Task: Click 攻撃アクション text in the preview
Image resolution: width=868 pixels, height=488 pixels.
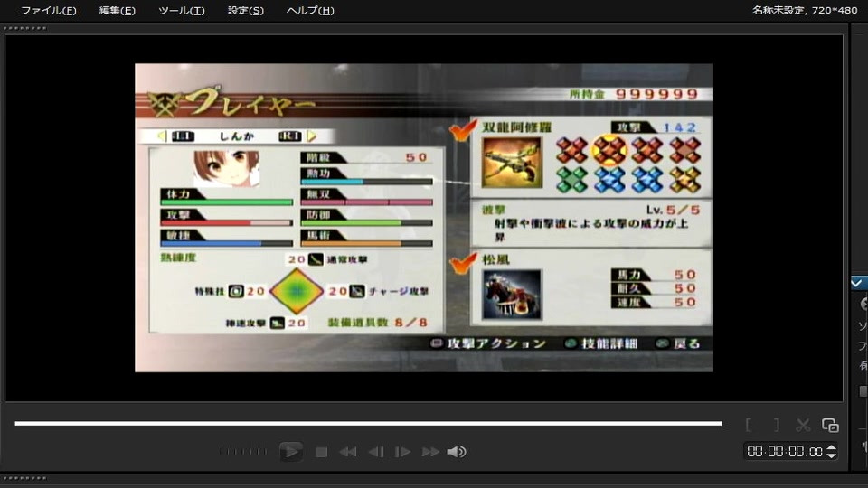Action: pyautogui.click(x=496, y=343)
